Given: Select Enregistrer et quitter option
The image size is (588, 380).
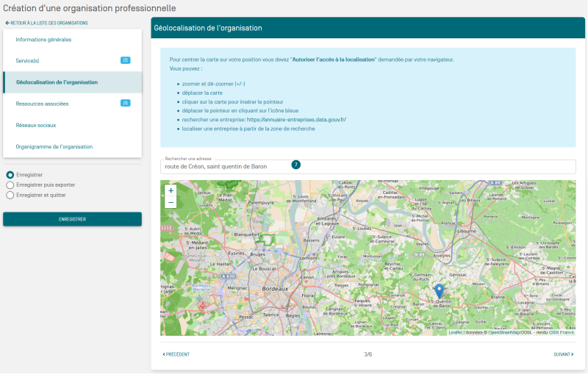Looking at the screenshot, I should coord(10,195).
